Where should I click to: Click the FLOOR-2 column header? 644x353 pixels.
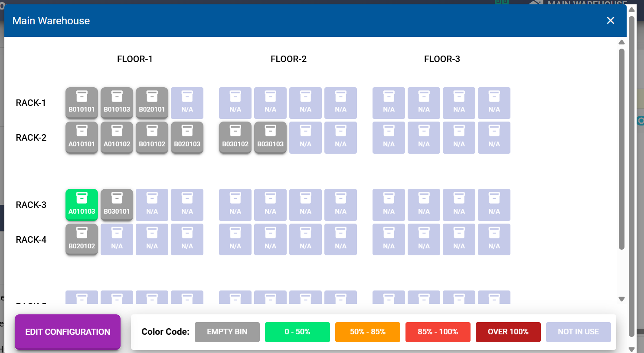point(288,59)
